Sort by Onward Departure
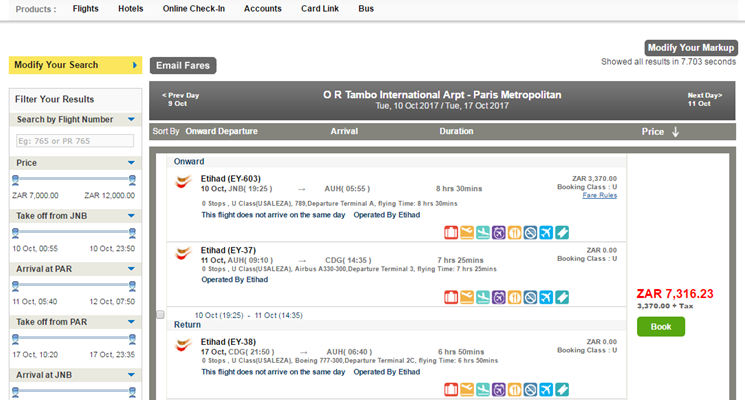The image size is (745, 400). point(221,131)
